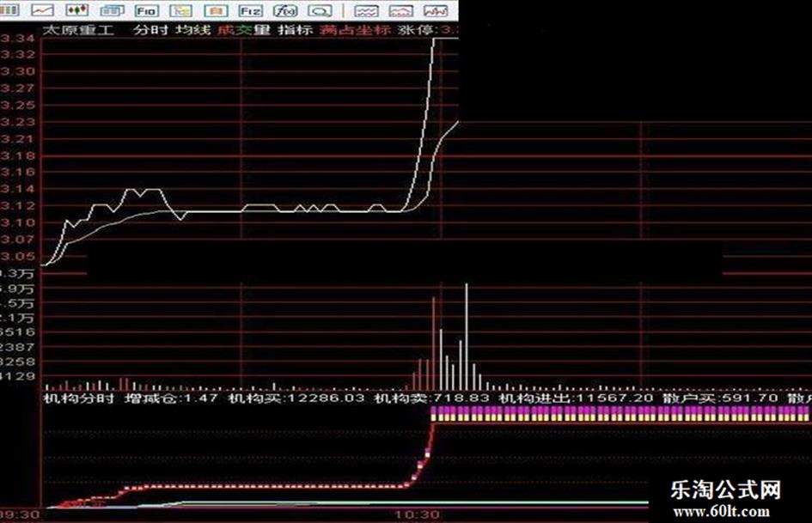812x523 pixels.
Task: Click the 3.05 price axis label
Action: click(x=17, y=256)
